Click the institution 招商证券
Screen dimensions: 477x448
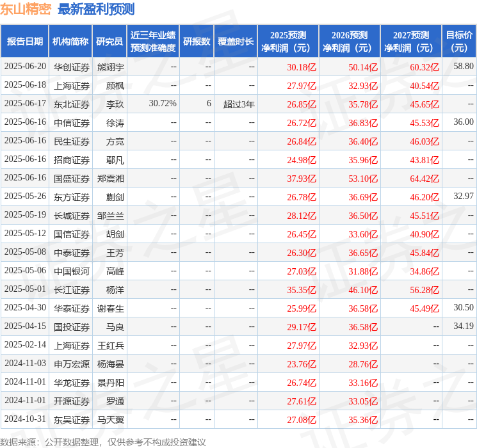coord(72,160)
